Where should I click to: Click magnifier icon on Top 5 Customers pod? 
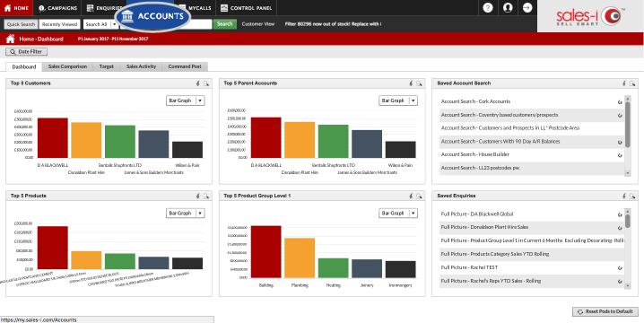[205, 83]
